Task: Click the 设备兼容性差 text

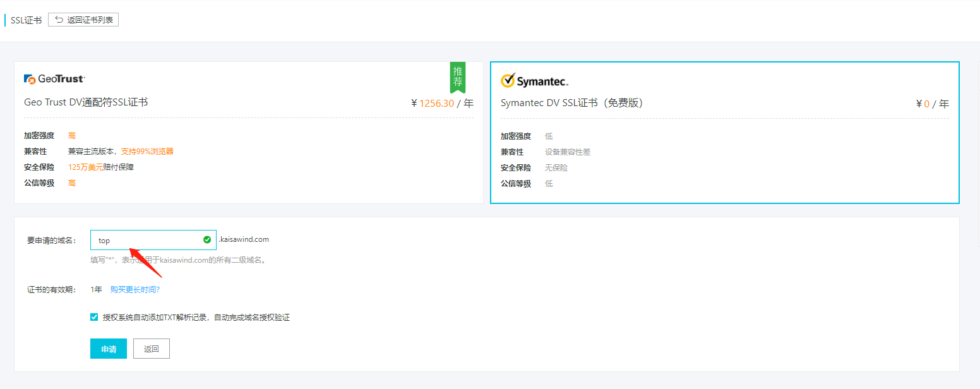Action: point(568,152)
